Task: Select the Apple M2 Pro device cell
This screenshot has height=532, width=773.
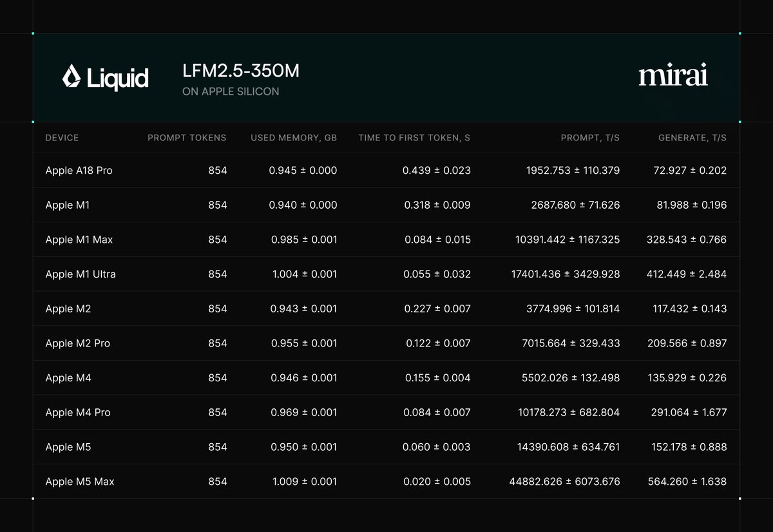Action: tap(78, 343)
